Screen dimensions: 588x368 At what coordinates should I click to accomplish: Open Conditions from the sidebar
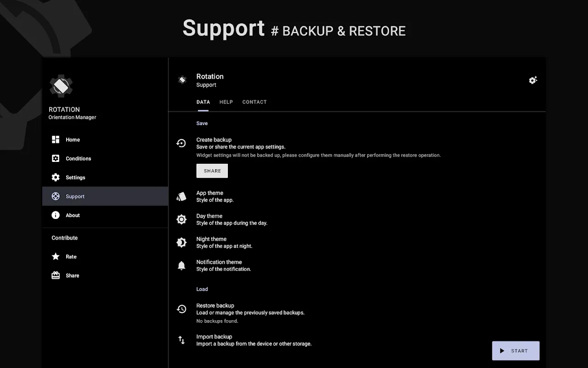point(105,158)
